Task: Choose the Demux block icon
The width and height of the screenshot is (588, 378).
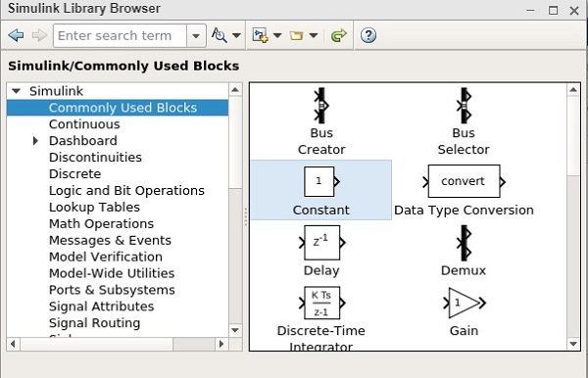Action: click(x=465, y=243)
